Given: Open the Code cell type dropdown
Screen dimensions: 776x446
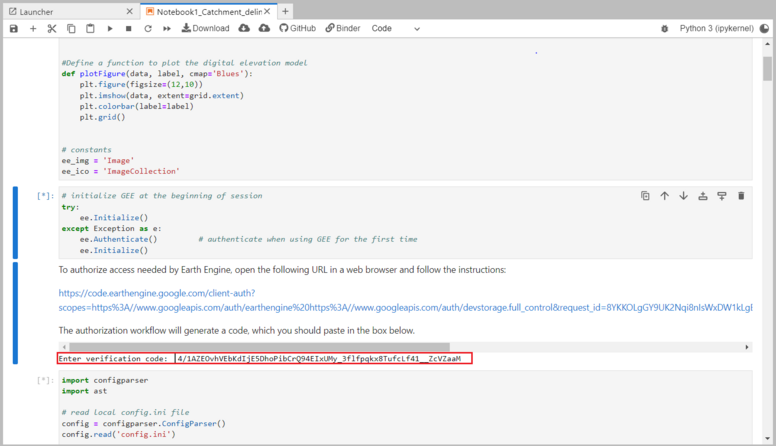Looking at the screenshot, I should click(395, 29).
